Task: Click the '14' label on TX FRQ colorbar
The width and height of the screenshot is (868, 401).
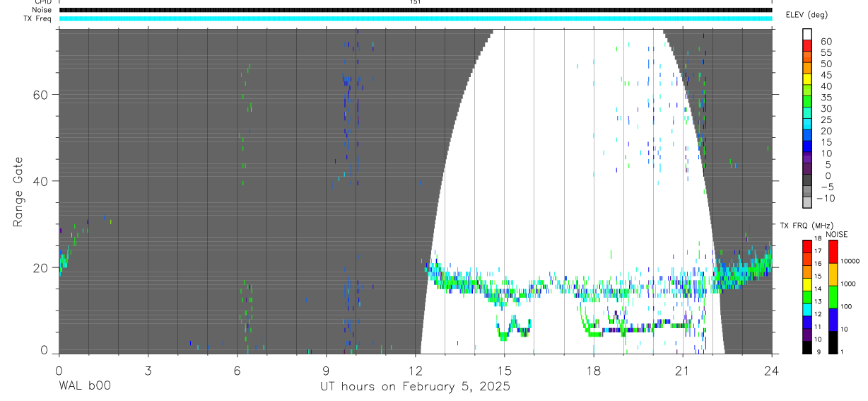Action: coord(818,289)
